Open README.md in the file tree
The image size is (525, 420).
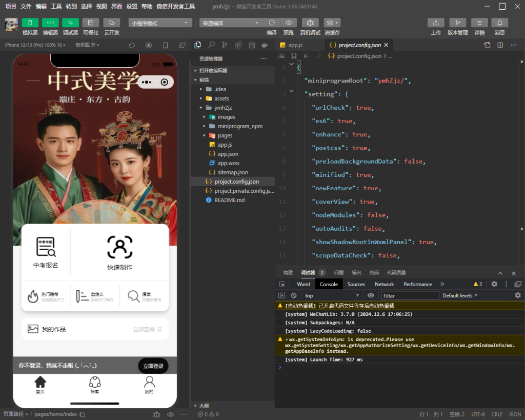(229, 200)
